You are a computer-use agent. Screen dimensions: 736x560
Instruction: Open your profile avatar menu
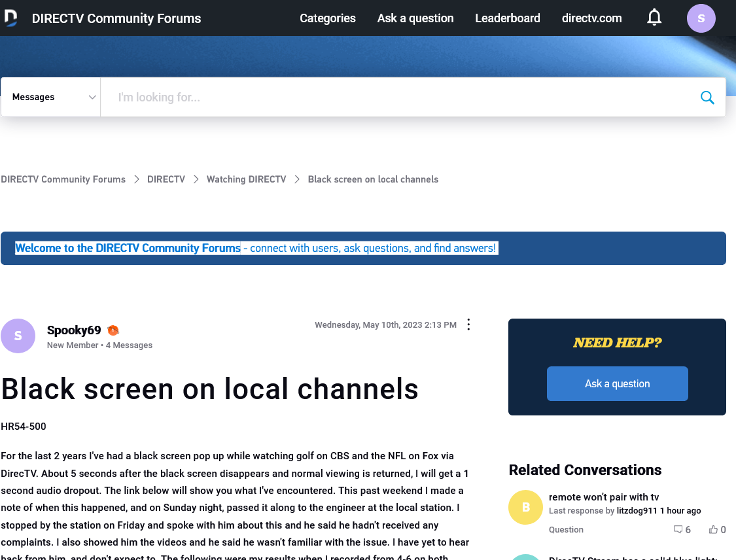coord(701,18)
